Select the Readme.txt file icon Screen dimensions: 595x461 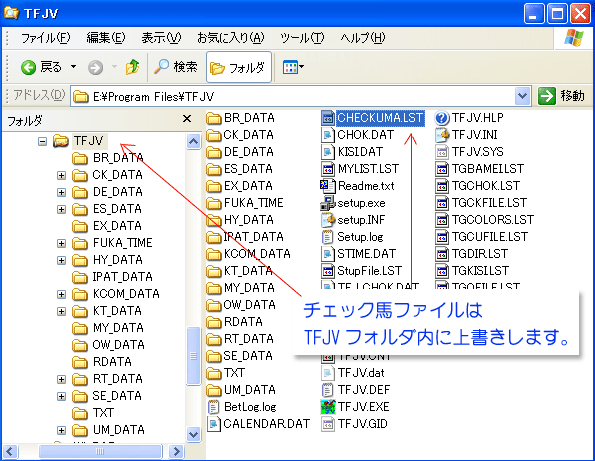tap(327, 186)
